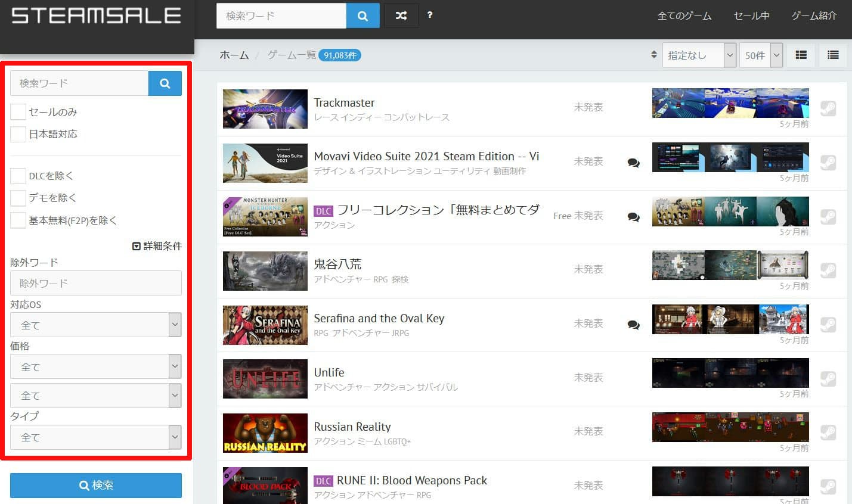
Task: Click the LGBTQ+ tag under Russian Reality
Action: tap(397, 441)
